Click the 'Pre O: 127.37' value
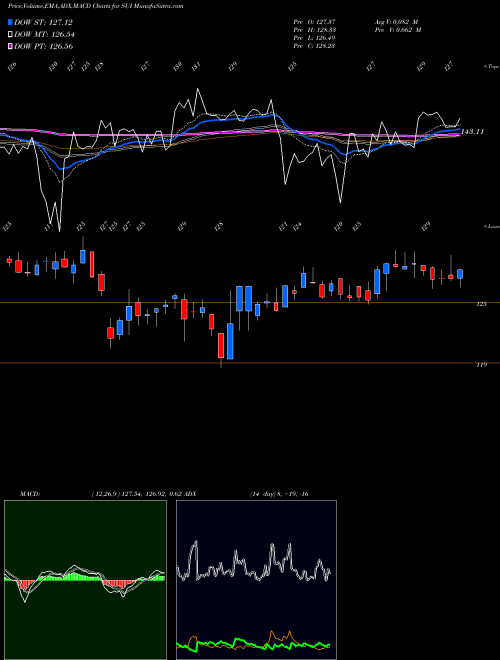 tap(314, 22)
